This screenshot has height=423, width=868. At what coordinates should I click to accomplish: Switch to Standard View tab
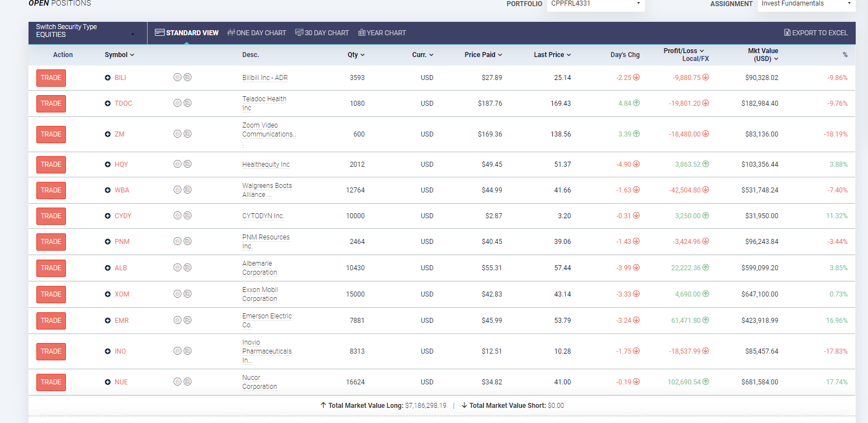[187, 33]
